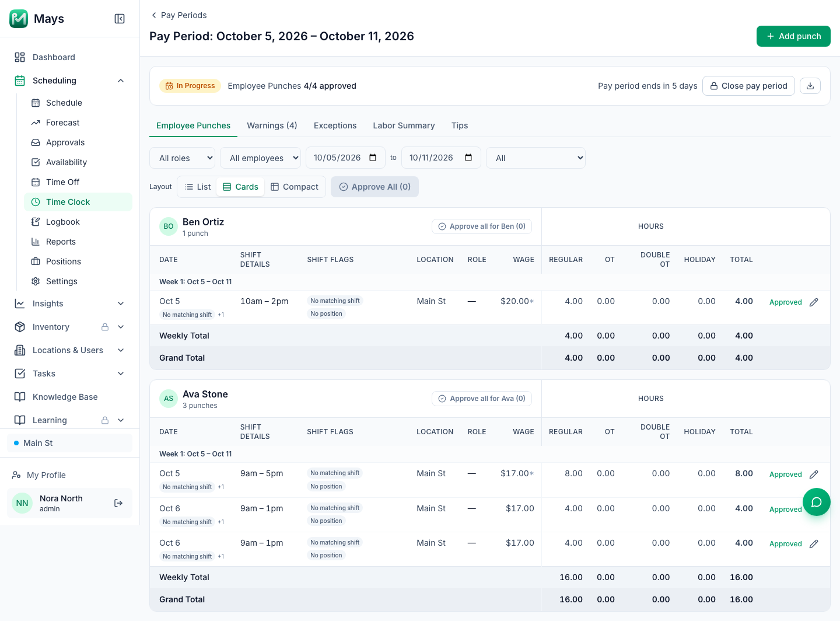
Task: Open the chat support bubble
Action: pos(817,502)
